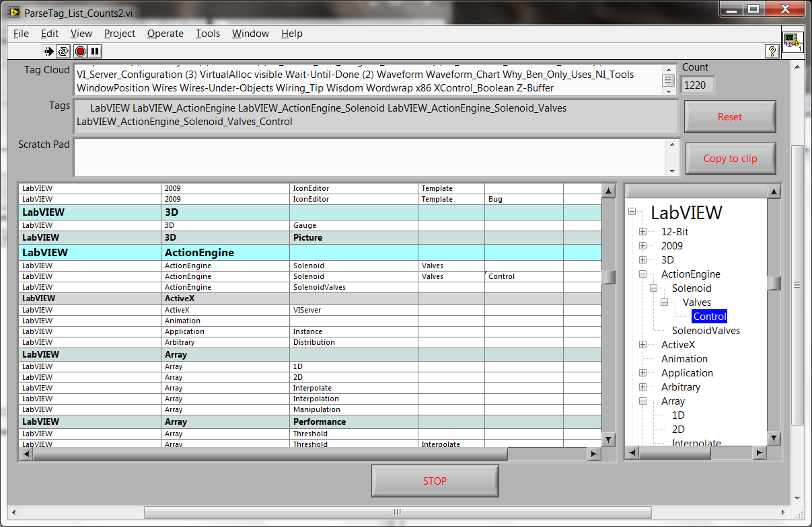The height and width of the screenshot is (527, 812).
Task: Open the Help menu
Action: (x=292, y=34)
